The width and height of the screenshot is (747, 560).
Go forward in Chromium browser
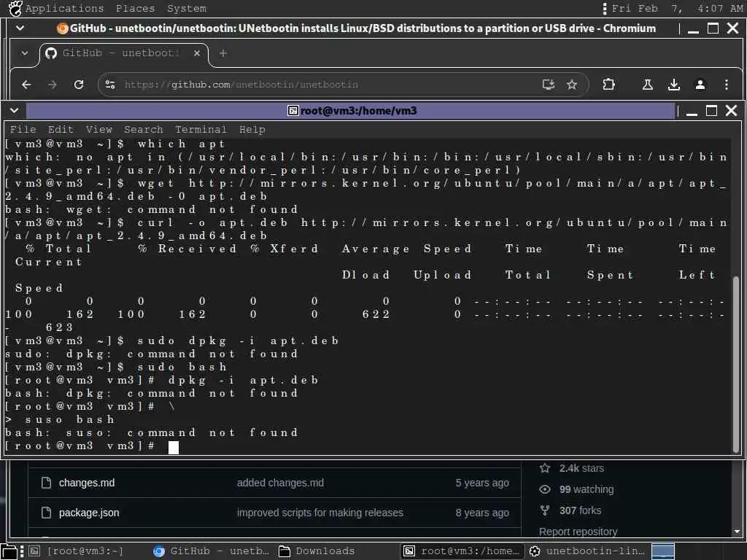click(x=53, y=85)
